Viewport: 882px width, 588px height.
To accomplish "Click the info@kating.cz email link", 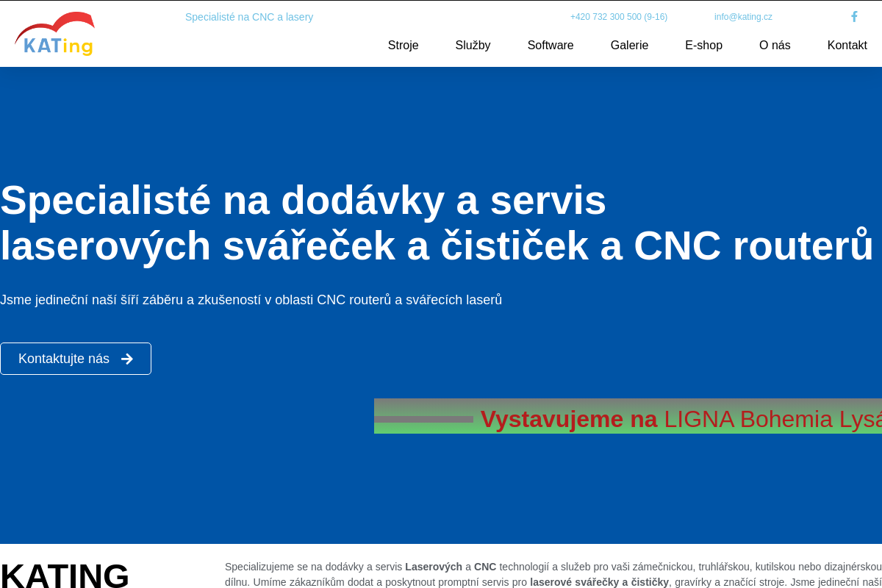I will point(743,16).
